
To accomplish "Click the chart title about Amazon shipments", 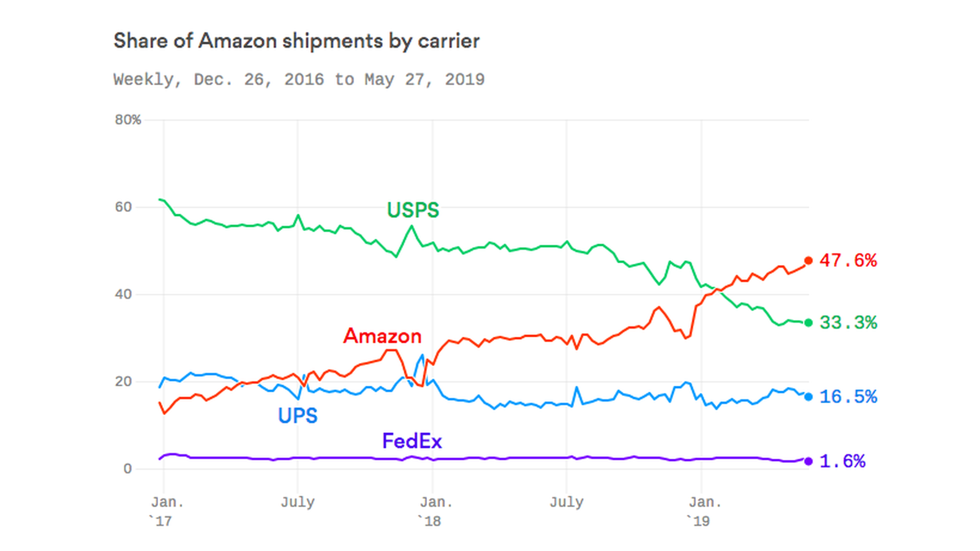I will point(296,41).
